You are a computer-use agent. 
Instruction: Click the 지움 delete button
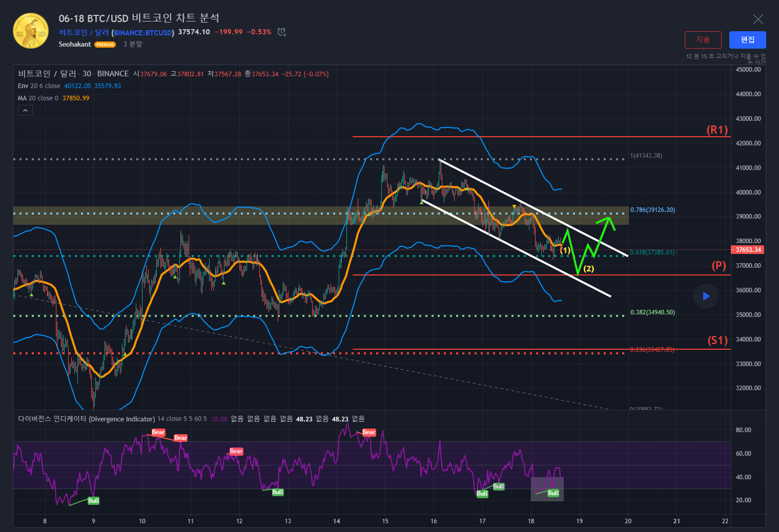tap(703, 40)
